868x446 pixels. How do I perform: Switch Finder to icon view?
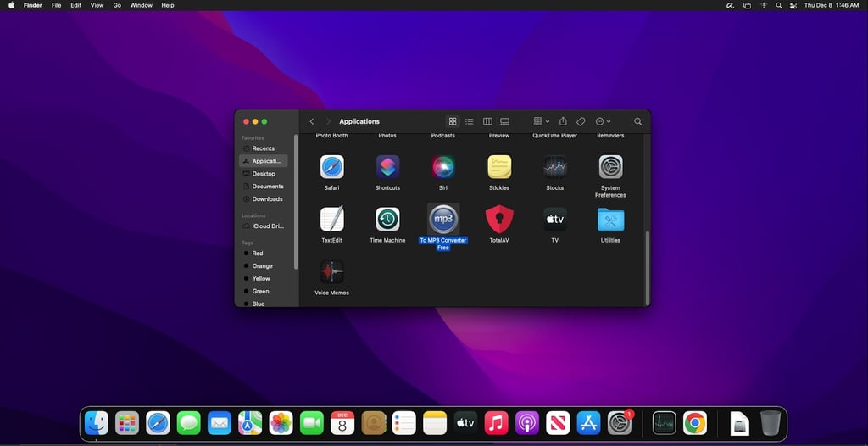453,121
